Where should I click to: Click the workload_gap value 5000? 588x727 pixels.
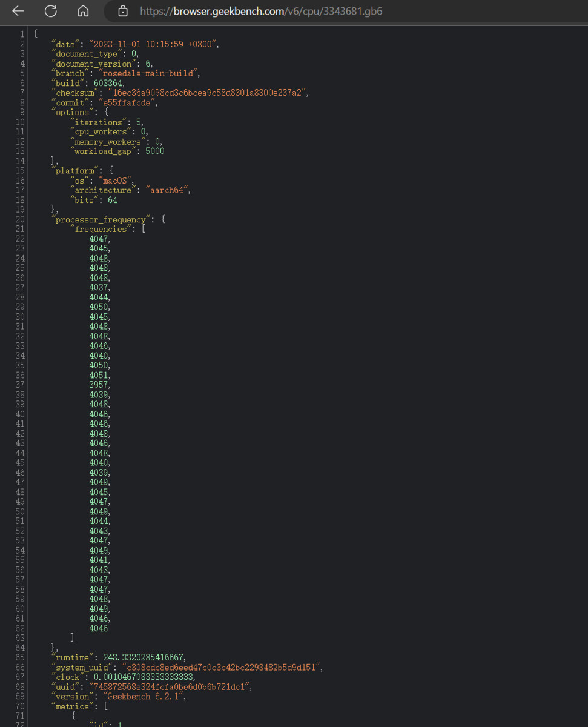[x=154, y=151]
